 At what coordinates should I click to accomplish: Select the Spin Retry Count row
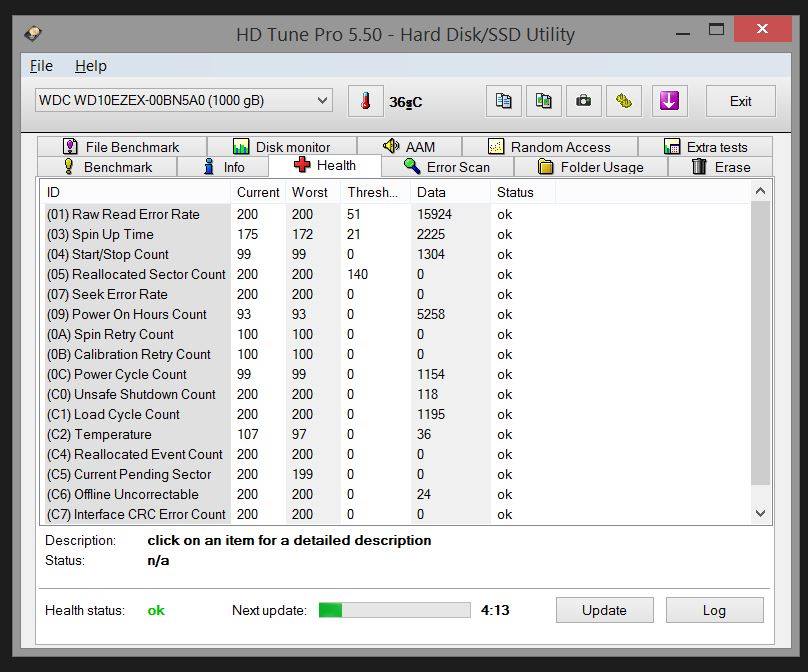395,334
